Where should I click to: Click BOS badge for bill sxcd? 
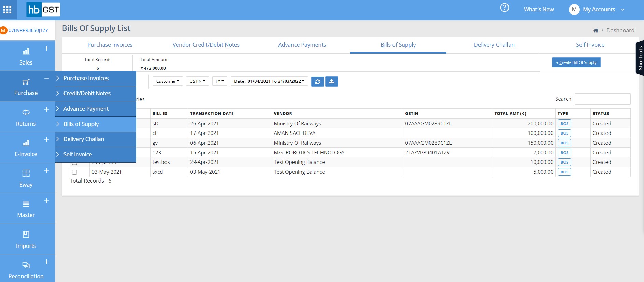pos(564,172)
